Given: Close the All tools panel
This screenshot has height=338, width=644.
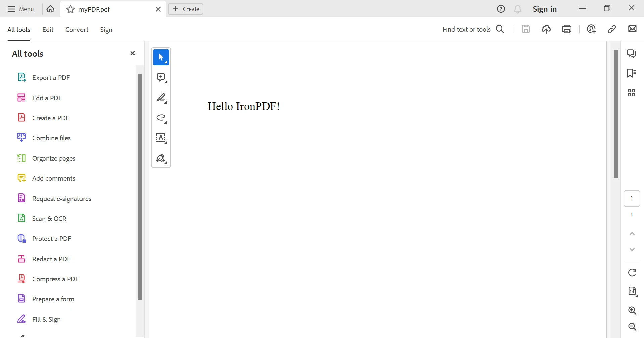Looking at the screenshot, I should click(132, 53).
